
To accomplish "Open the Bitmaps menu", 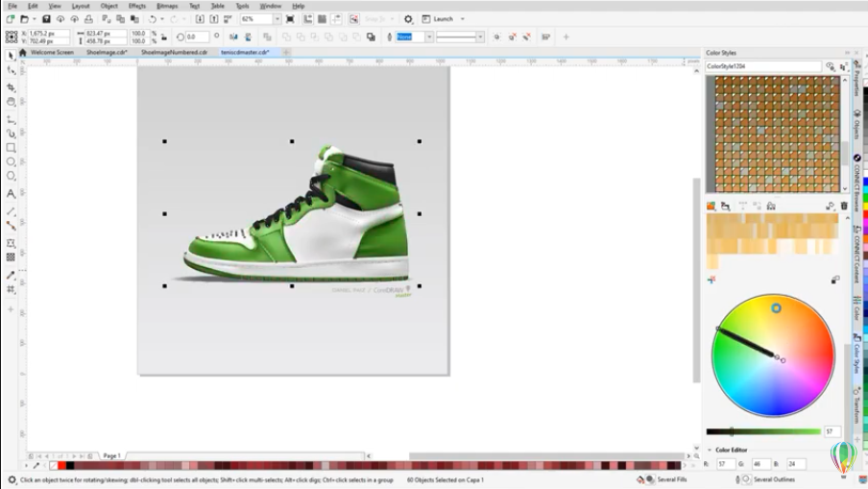I will (x=167, y=6).
